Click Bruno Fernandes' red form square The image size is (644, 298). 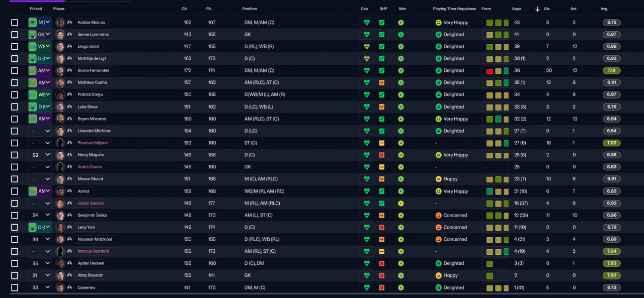click(x=490, y=71)
